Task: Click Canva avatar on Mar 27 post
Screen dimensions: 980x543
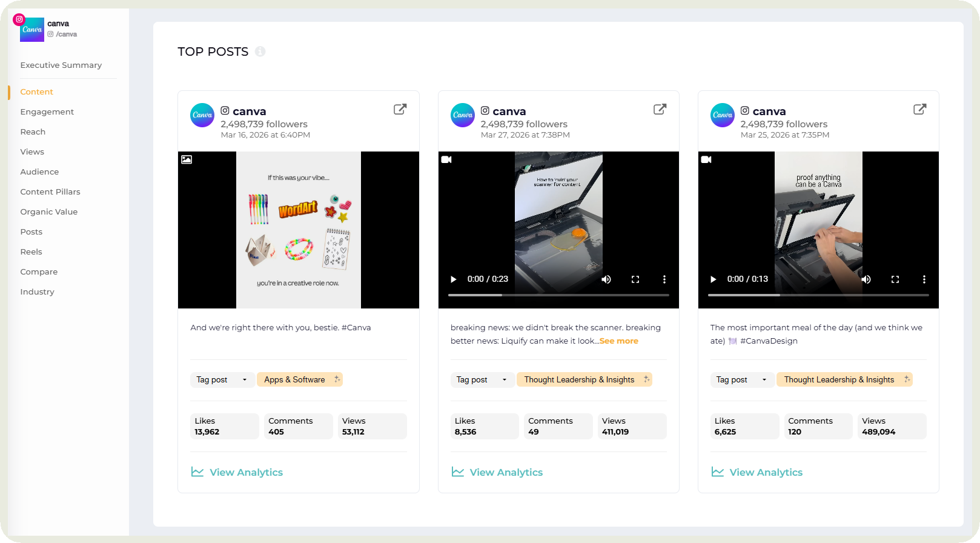Action: point(463,115)
